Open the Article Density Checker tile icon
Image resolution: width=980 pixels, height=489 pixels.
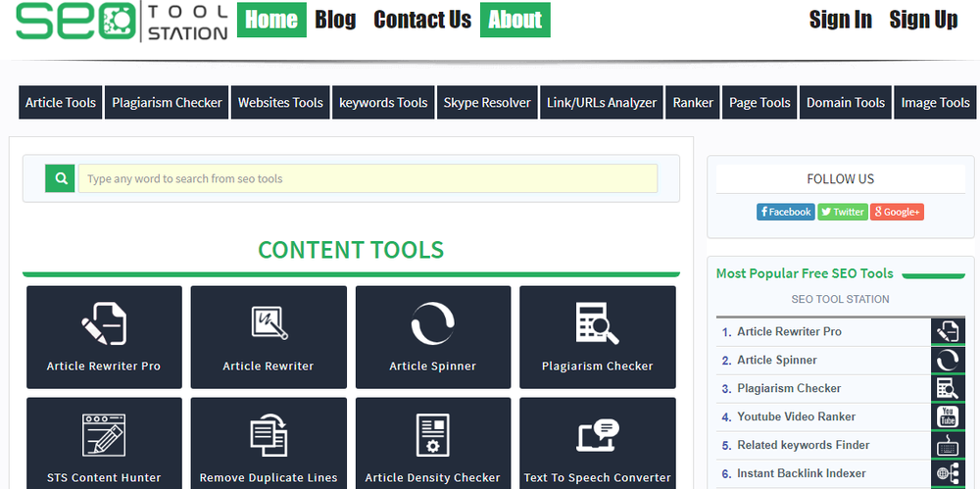[432, 435]
